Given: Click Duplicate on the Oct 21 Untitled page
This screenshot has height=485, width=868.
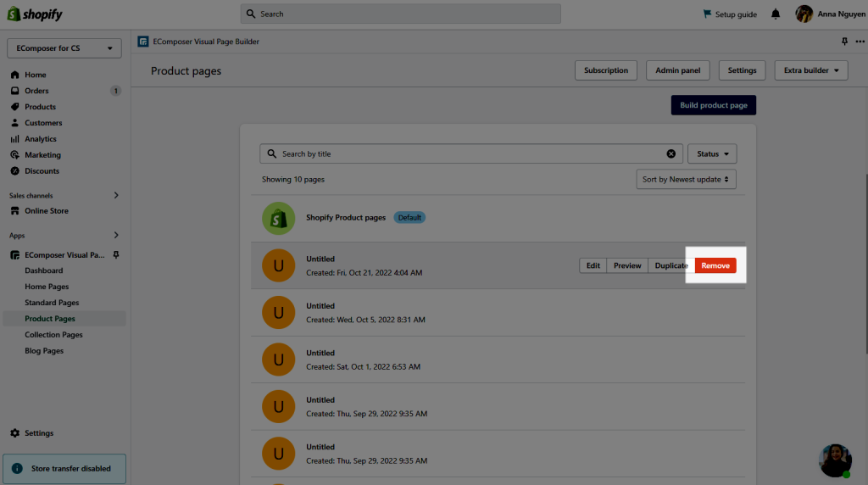Looking at the screenshot, I should tap(671, 265).
